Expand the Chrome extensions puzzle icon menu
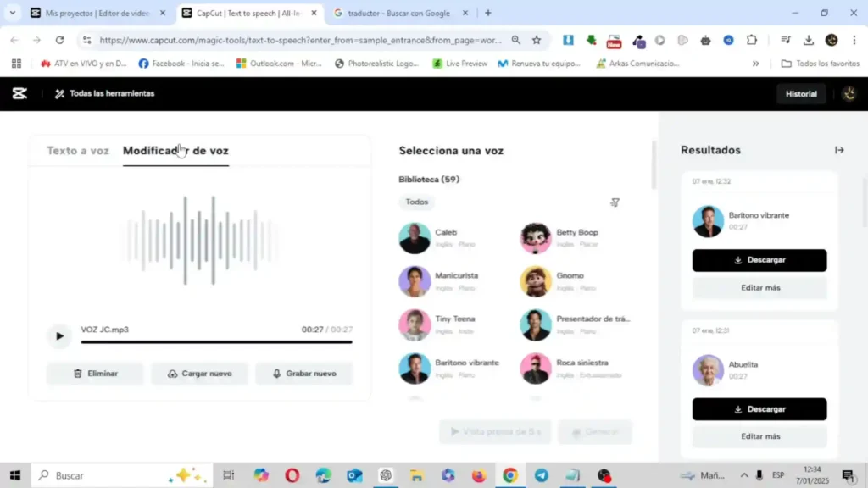This screenshot has height=488, width=868. 750,40
